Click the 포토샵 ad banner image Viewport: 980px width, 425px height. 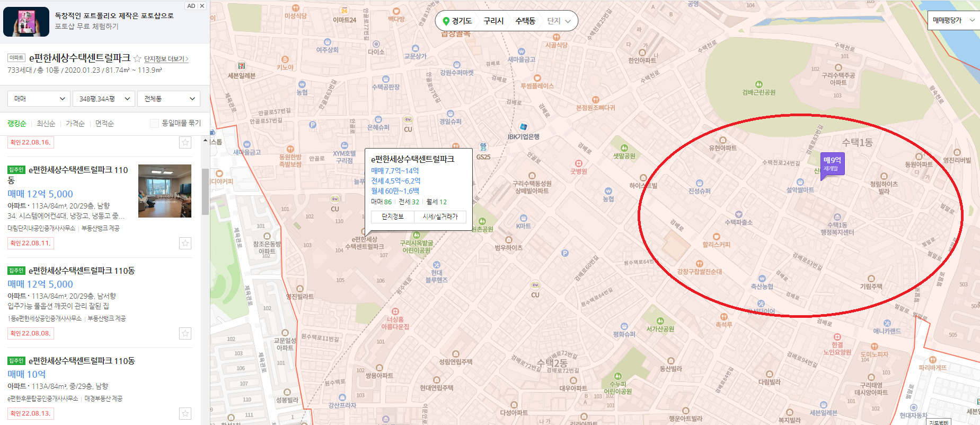pyautogui.click(x=27, y=22)
